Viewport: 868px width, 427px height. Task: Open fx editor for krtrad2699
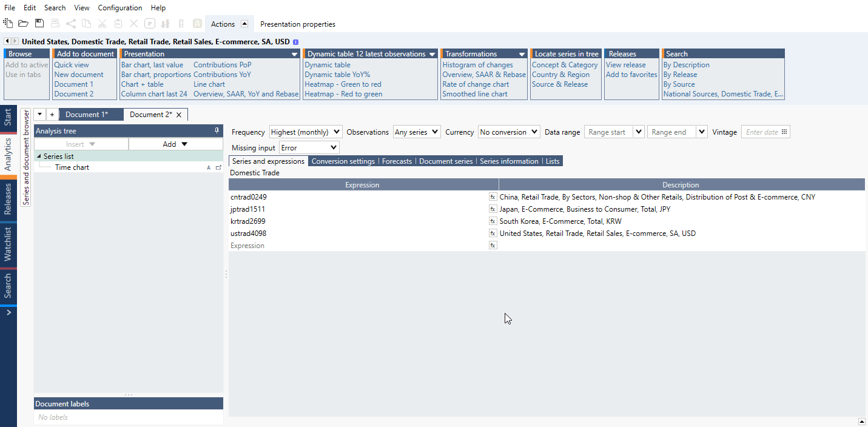493,221
